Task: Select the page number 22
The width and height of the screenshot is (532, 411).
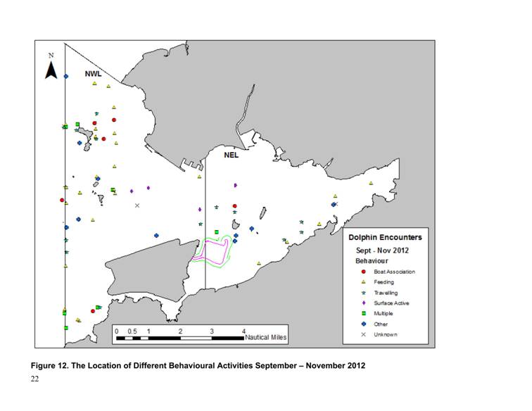Action: coord(34,379)
